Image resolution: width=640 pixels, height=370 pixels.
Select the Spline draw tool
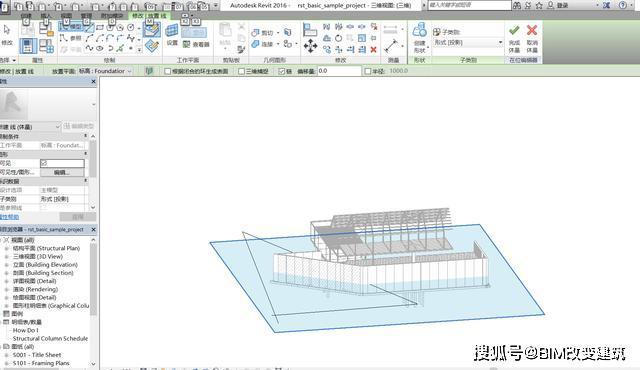click(131, 38)
